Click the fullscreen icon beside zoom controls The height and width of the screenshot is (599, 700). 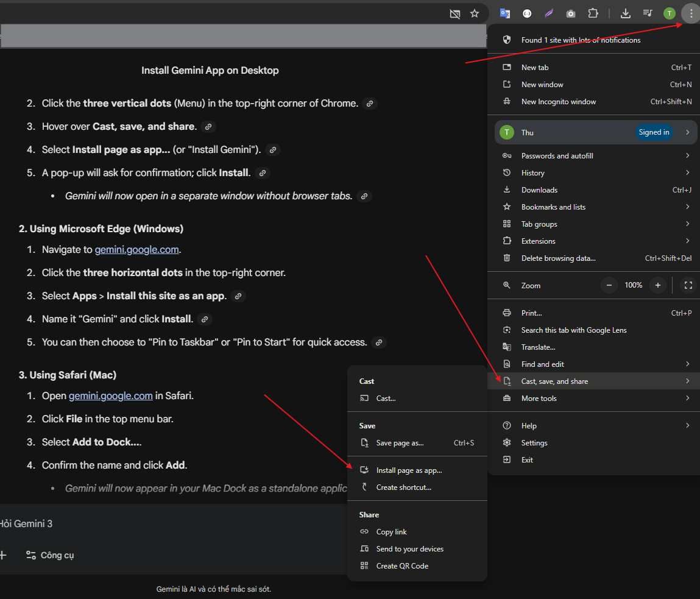point(688,285)
